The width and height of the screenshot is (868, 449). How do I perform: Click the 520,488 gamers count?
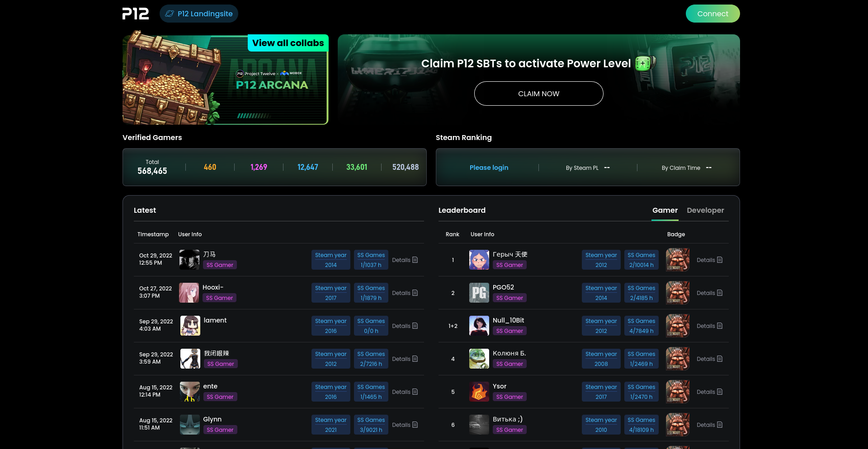click(x=406, y=167)
